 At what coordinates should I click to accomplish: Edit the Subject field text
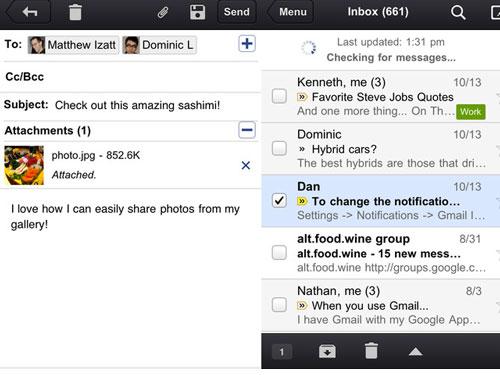point(137,105)
